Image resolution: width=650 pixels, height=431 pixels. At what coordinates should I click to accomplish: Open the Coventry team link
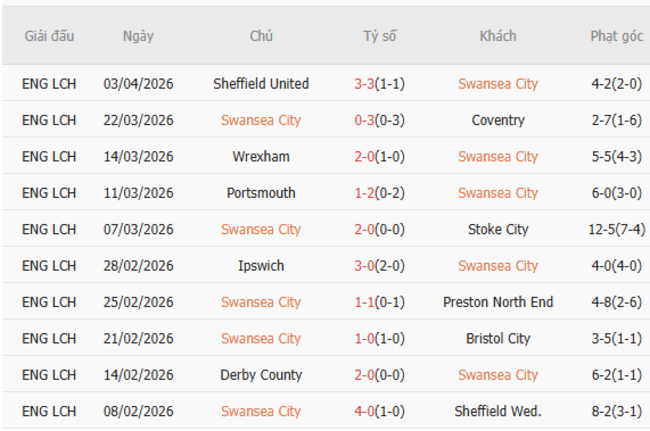coord(498,120)
